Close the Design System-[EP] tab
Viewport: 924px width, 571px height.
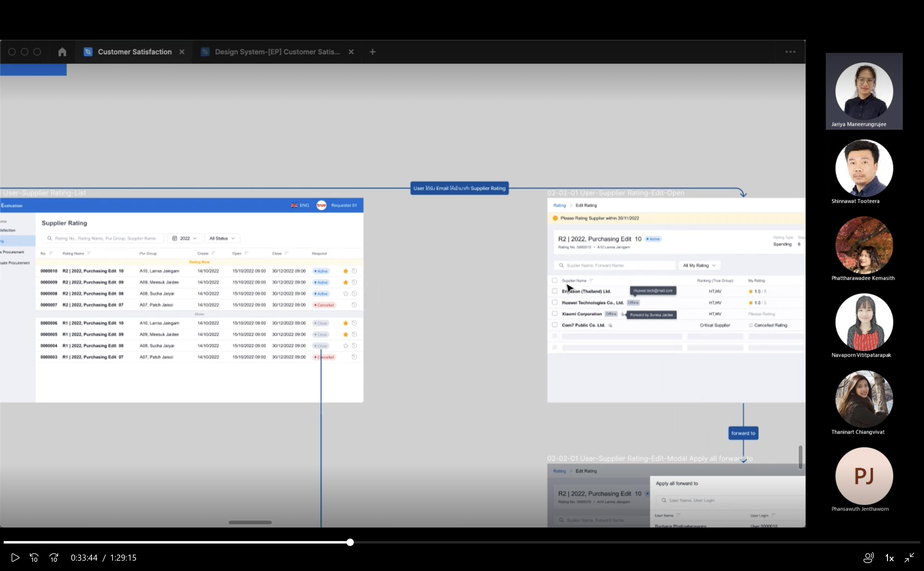[x=351, y=52]
